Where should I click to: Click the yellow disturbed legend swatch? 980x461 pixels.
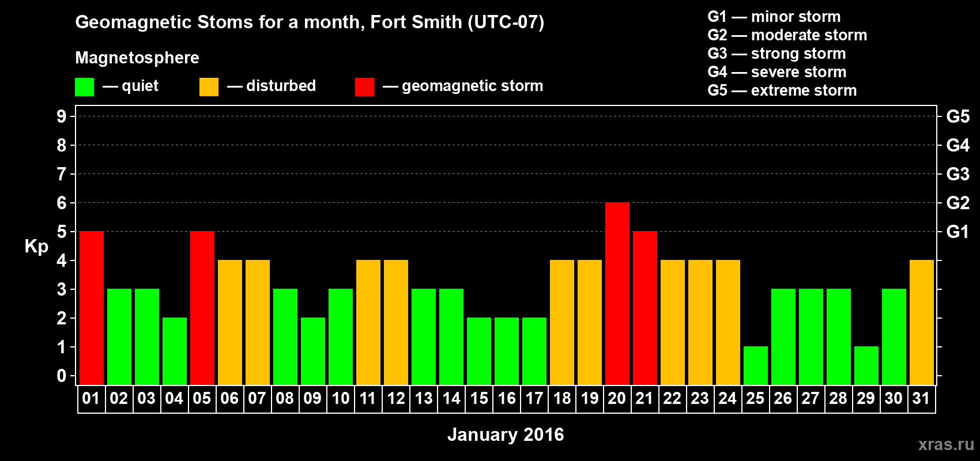pos(209,87)
